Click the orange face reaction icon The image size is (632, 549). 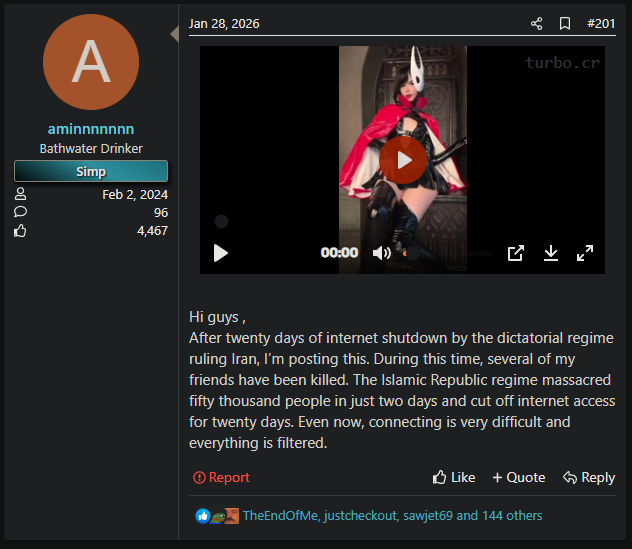pos(232,516)
